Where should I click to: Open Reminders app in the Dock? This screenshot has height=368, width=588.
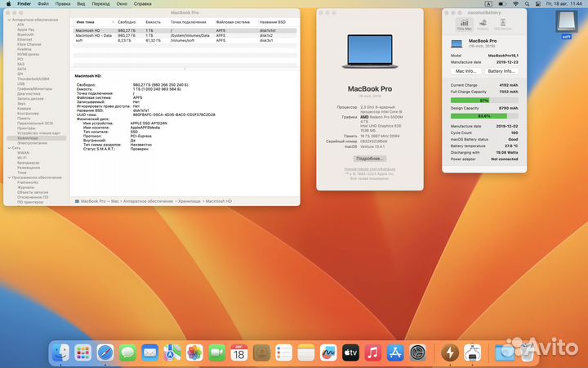click(x=283, y=353)
